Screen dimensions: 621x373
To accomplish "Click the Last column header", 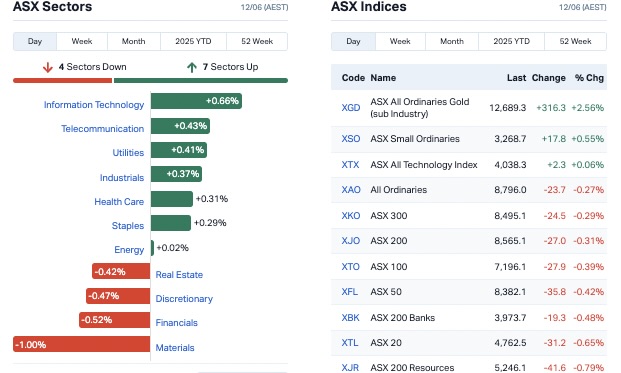I will click(x=516, y=78).
